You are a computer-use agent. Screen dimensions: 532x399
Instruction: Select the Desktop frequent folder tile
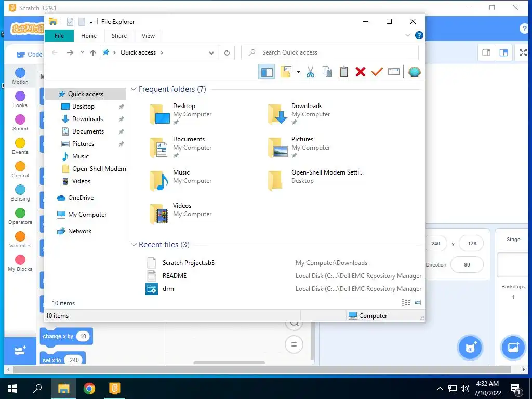click(x=181, y=114)
